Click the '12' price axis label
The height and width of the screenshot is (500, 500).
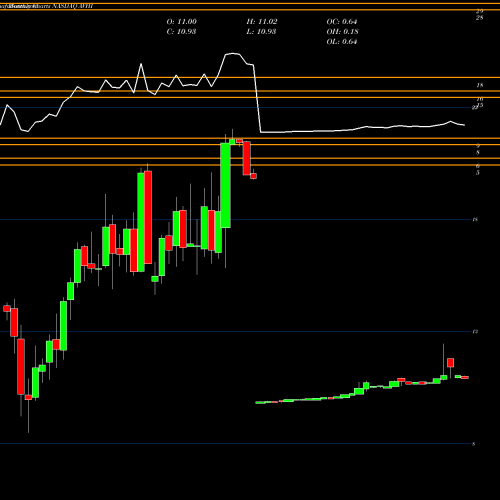point(475,332)
